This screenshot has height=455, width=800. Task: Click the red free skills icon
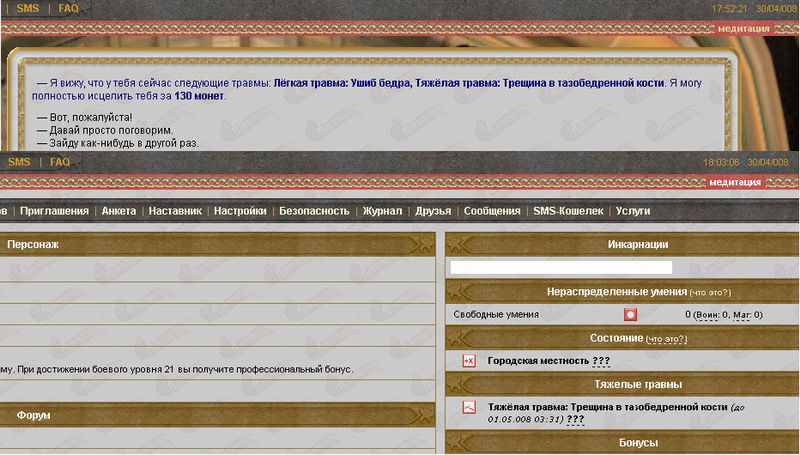(x=631, y=314)
